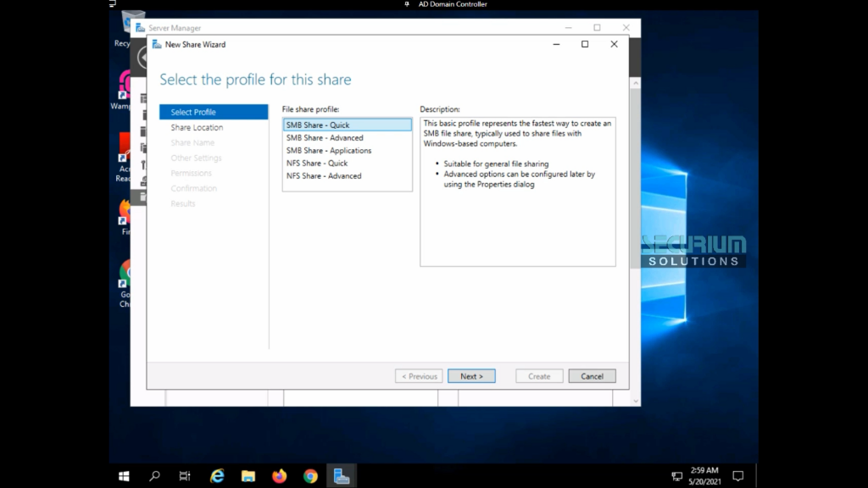868x488 pixels.
Task: Close the Server Manager window
Action: pos(626,28)
